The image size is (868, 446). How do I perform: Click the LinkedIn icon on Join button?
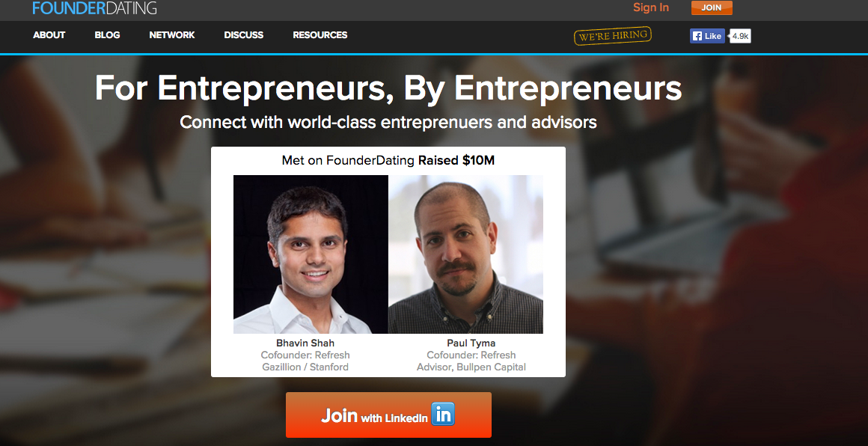point(443,414)
